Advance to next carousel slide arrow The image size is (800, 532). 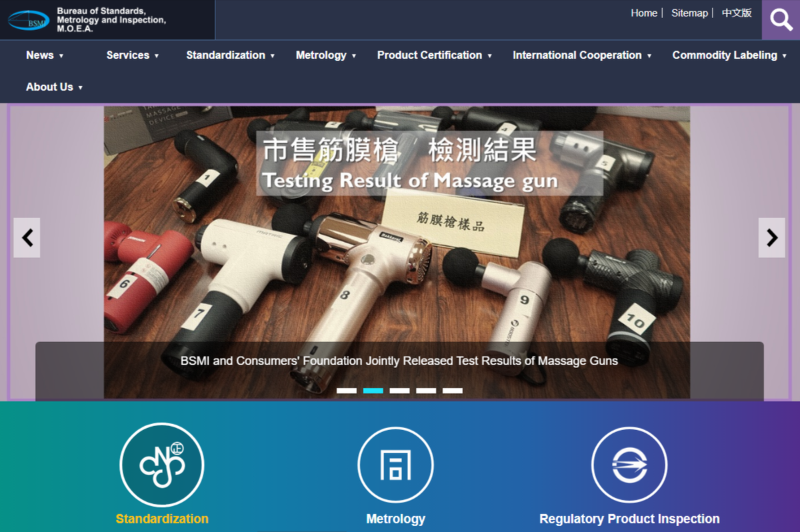tap(772, 237)
